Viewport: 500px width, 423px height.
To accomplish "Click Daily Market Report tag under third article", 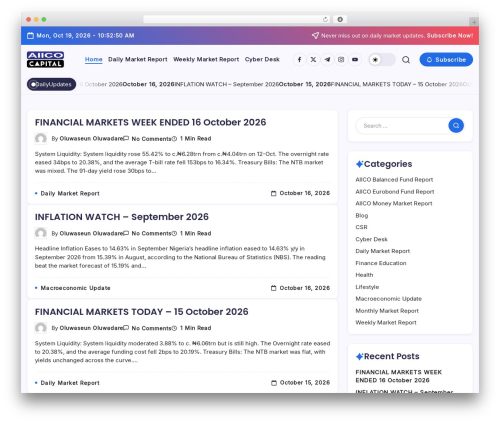I will [70, 383].
